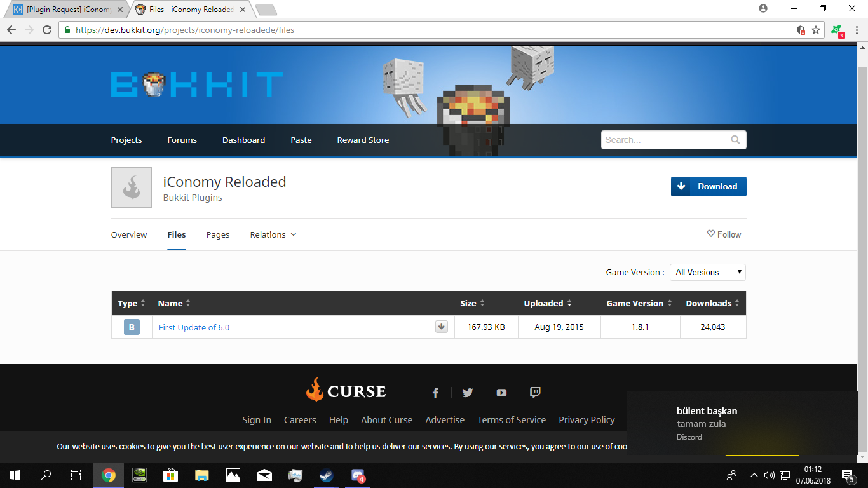Click the page vertical scrollbar

862,261
